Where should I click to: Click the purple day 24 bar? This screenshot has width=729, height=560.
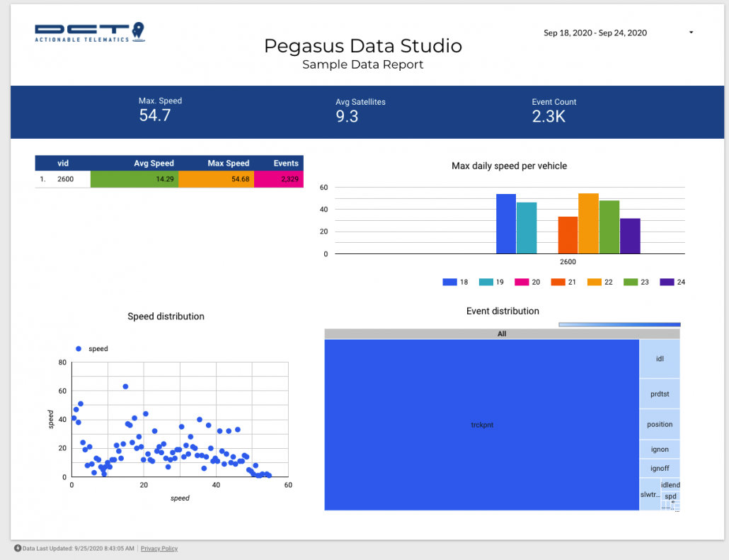(x=630, y=236)
